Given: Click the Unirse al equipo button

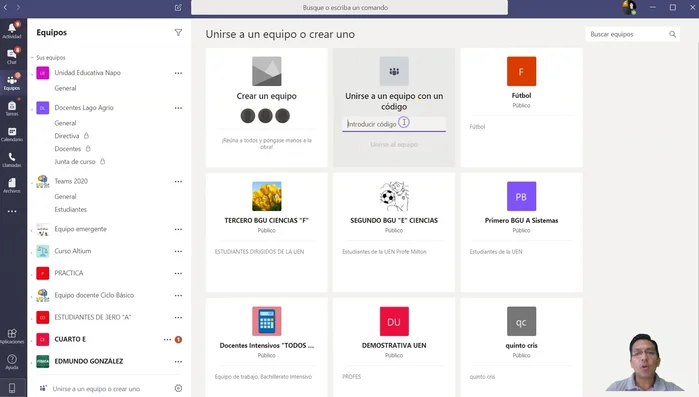Looking at the screenshot, I should click(394, 144).
